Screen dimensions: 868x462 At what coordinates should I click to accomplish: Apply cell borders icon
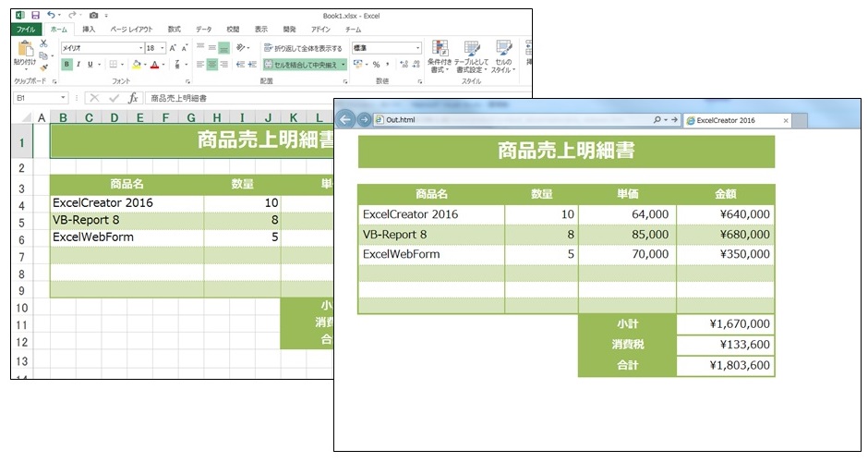(113, 65)
